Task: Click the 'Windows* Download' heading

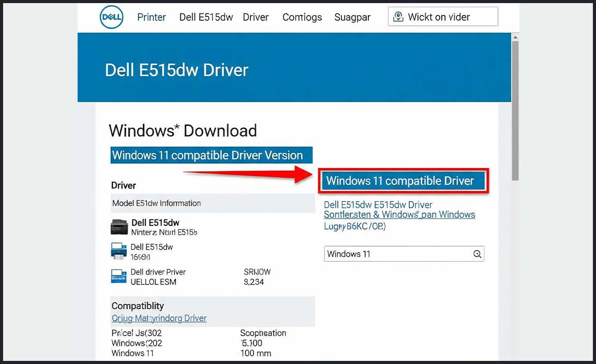Action: pos(183,131)
